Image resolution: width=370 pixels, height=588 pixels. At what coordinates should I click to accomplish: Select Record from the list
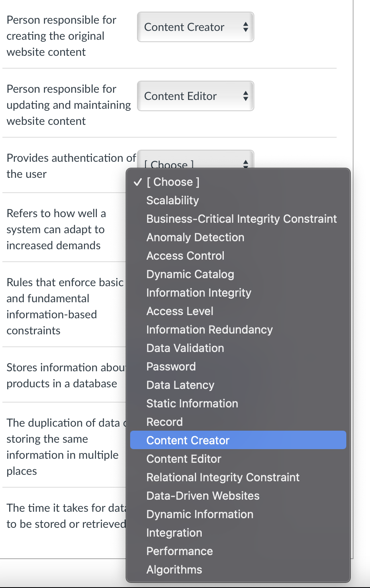click(x=164, y=422)
